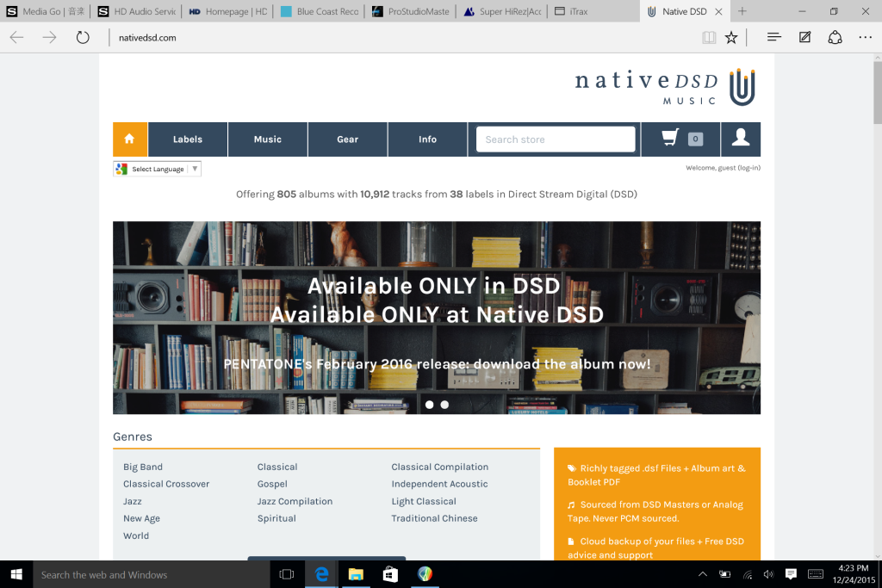
Task: Click Edge browser icon on taskbar
Action: [322, 574]
